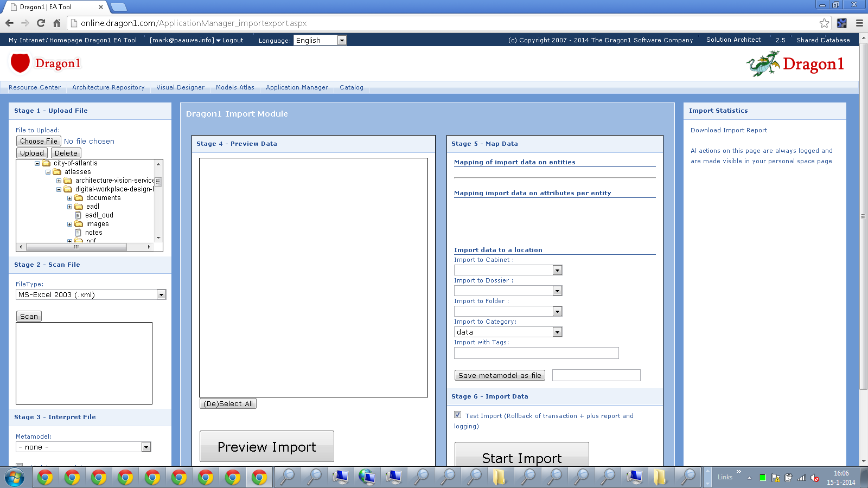Viewport: 868px width, 488px height.
Task: Open the Resource Center menu
Action: click(x=35, y=87)
